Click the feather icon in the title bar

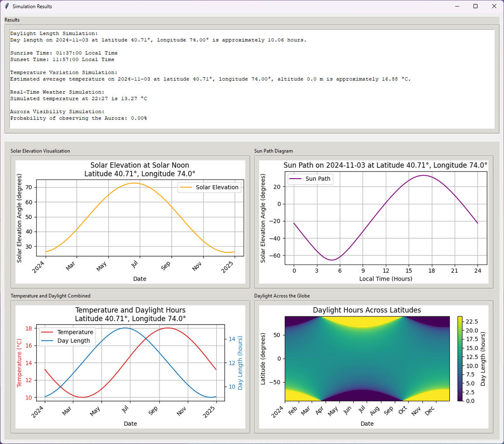7,7
